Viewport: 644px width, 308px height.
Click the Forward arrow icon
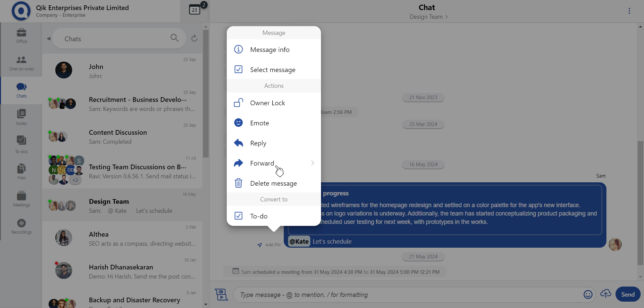tap(238, 163)
